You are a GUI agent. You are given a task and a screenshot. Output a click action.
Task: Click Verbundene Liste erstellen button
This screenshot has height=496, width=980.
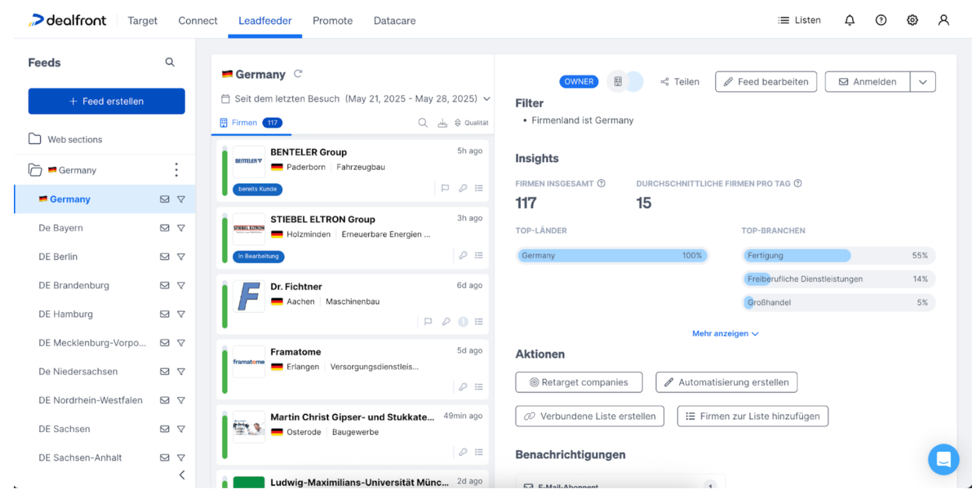(x=590, y=416)
